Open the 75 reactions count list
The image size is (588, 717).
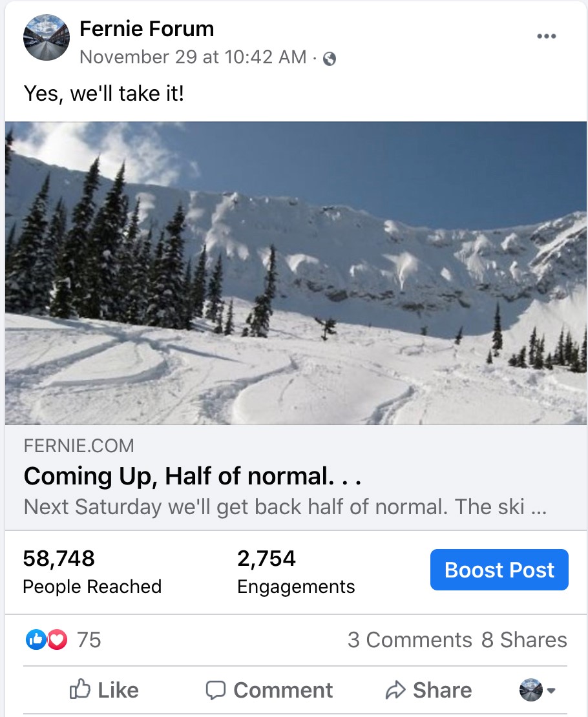click(89, 640)
